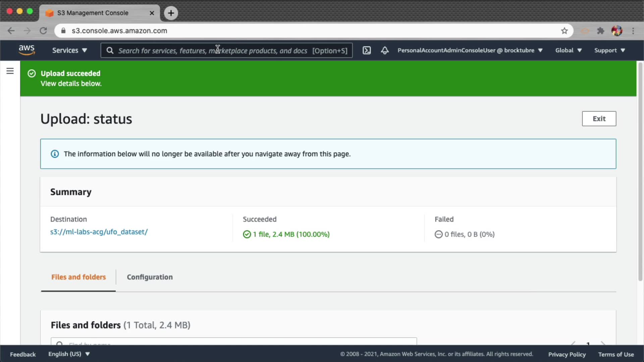This screenshot has width=644, height=362.
Task: Click the Chrome profile avatar
Action: 616,31
